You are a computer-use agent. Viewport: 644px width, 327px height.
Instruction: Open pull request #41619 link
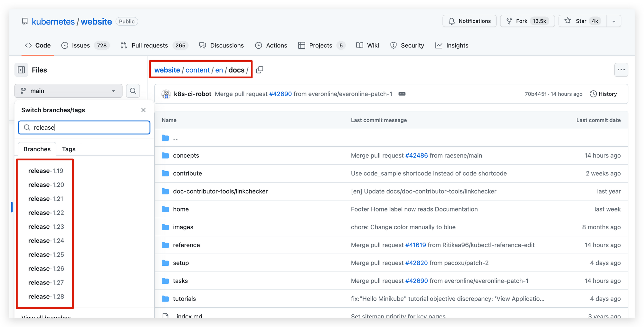click(x=415, y=245)
